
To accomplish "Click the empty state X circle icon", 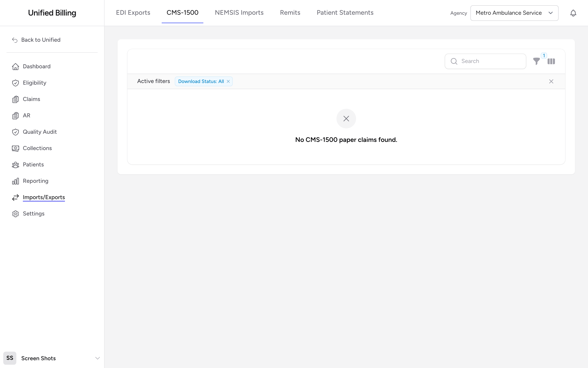I will [x=346, y=119].
